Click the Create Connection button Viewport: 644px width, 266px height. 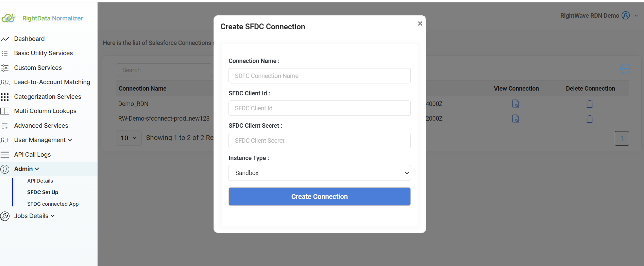pyautogui.click(x=319, y=197)
